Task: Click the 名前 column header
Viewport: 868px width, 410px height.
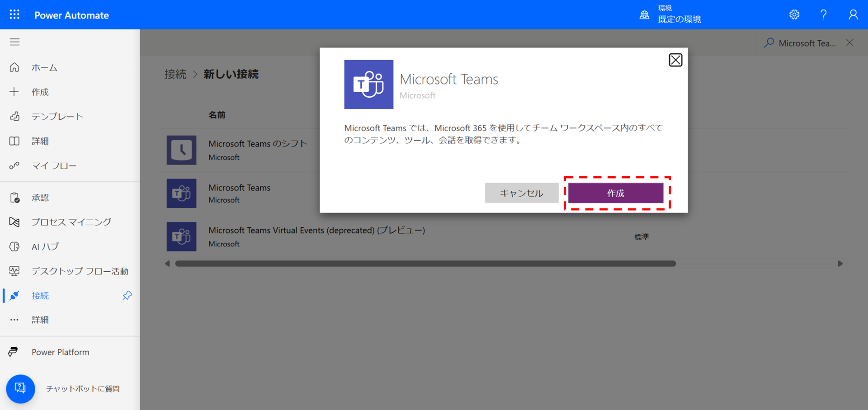Action: [x=217, y=115]
